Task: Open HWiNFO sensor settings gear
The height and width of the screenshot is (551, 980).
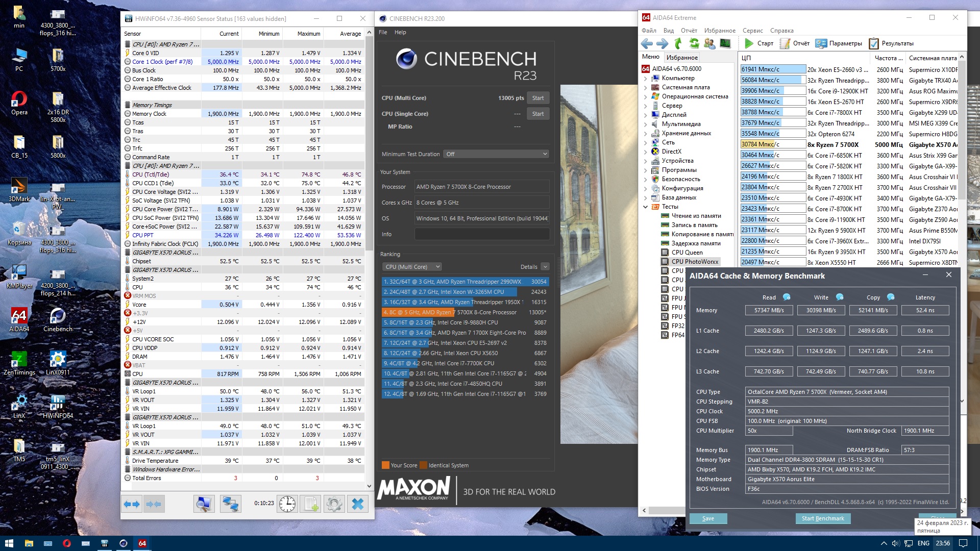Action: pos(334,504)
